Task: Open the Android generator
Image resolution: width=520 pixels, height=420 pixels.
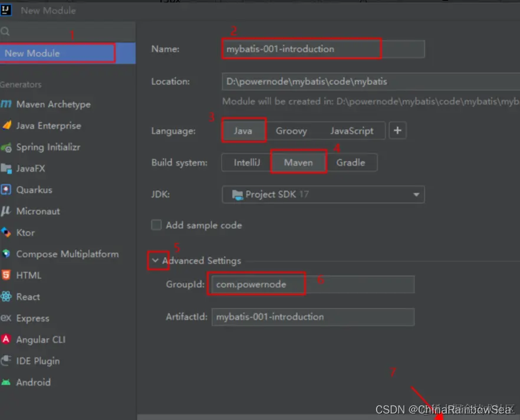Action: pyautogui.click(x=68, y=382)
